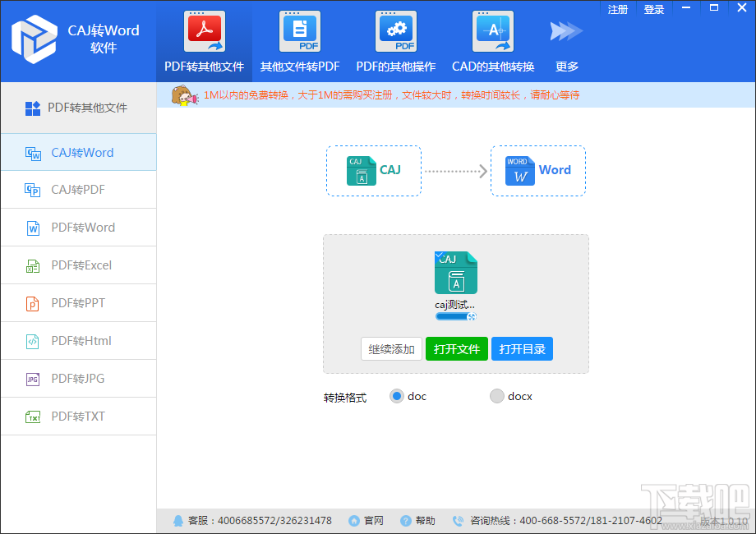Open CAD的其他转换 toolbar icon
The image size is (756, 534).
pos(493,31)
